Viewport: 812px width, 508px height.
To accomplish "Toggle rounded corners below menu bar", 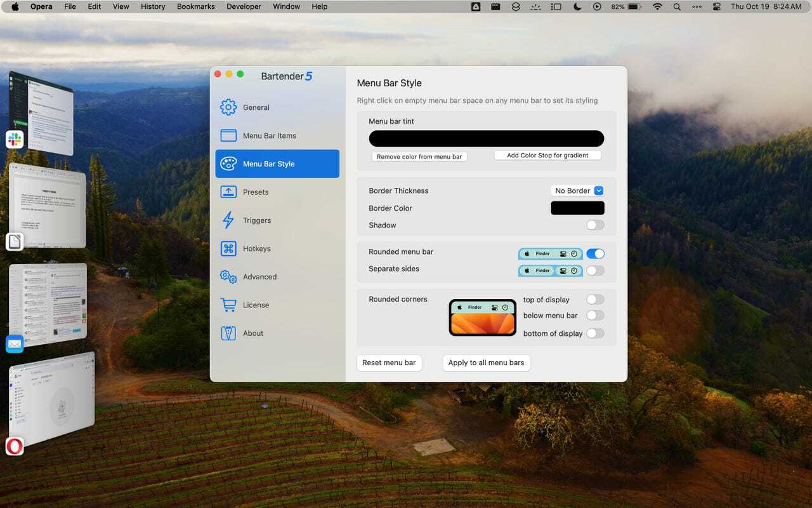I will (595, 315).
